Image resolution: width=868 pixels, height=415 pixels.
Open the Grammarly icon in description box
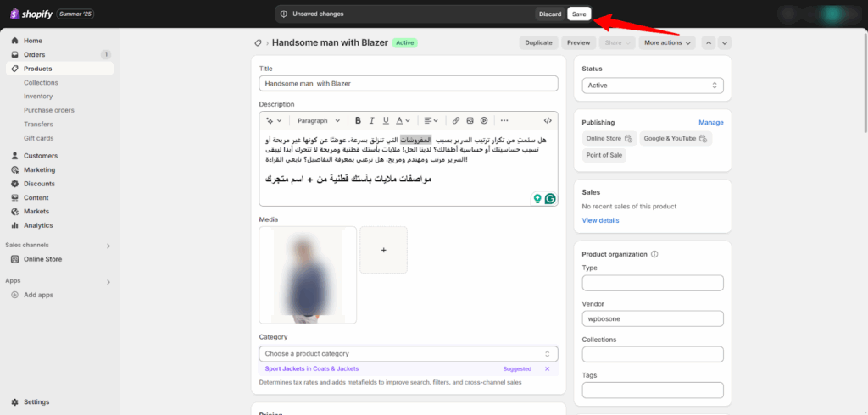550,198
